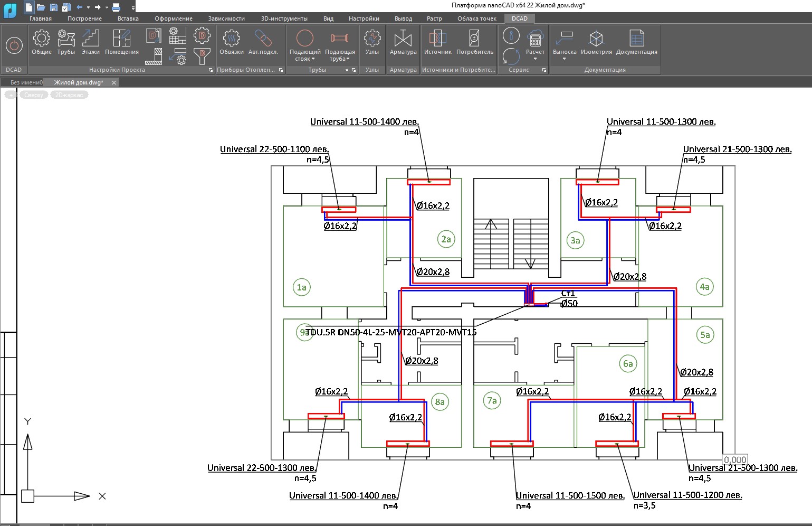Switch to the 3D-инструменты ribbon tab
Viewport: 812px width, 526px height.
click(284, 18)
